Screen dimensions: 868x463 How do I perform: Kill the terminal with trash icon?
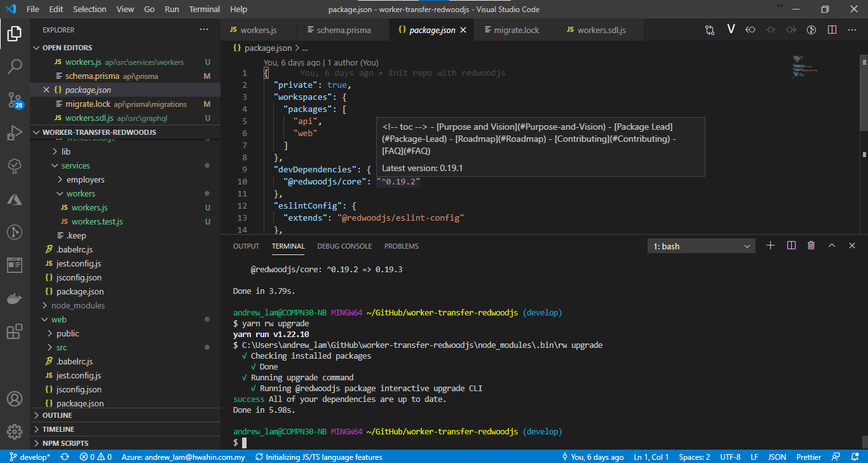[x=811, y=245]
